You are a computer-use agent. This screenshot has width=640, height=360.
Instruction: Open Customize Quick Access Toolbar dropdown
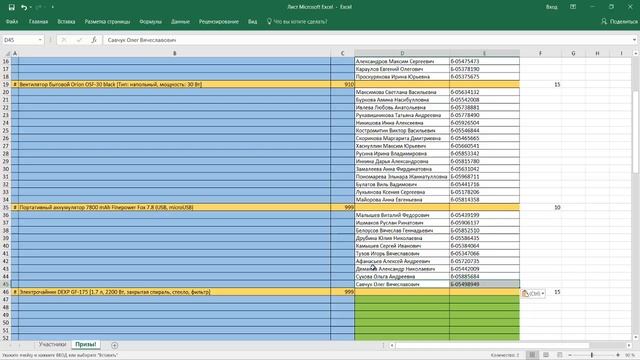tap(53, 7)
